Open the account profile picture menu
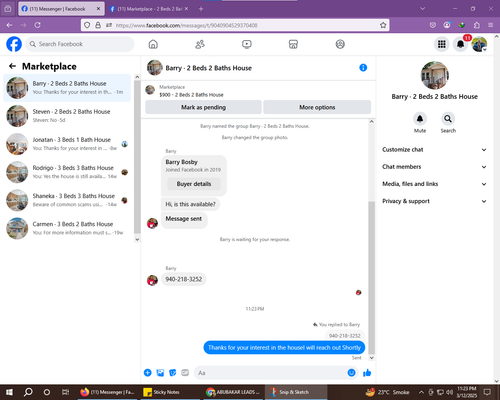Viewport: 500px width, 400px height. (479, 44)
